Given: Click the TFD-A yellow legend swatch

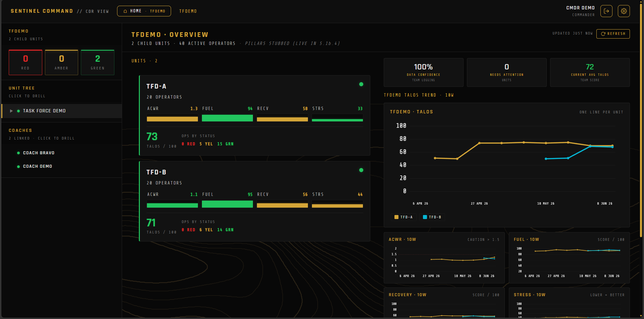Looking at the screenshot, I should 396,217.
